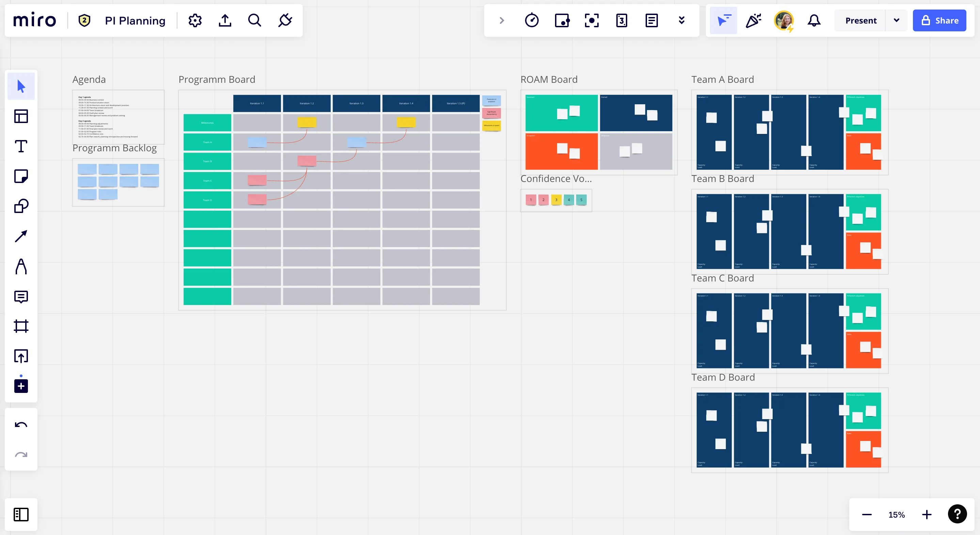980x535 pixels.
Task: Click the zoom in plus button
Action: pyautogui.click(x=927, y=515)
